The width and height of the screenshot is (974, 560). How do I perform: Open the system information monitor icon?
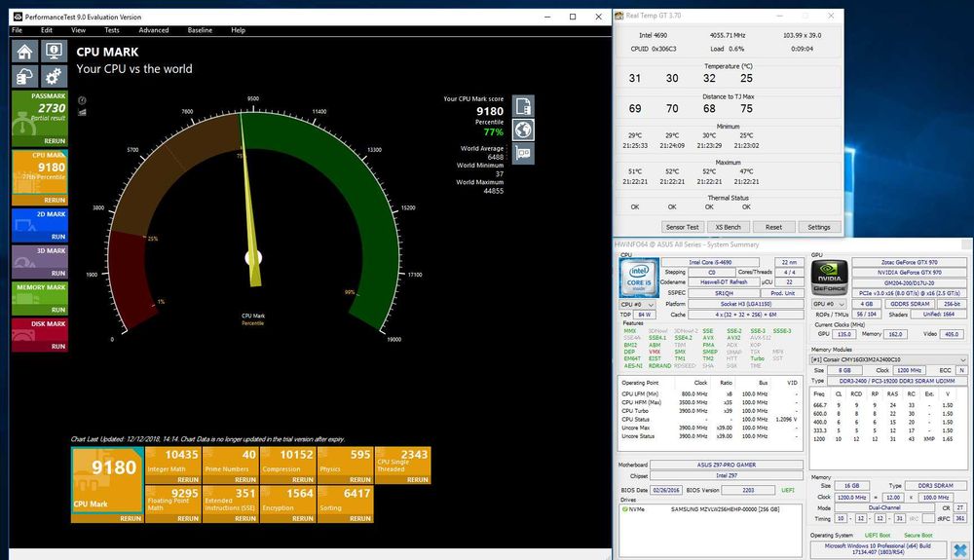(x=54, y=51)
